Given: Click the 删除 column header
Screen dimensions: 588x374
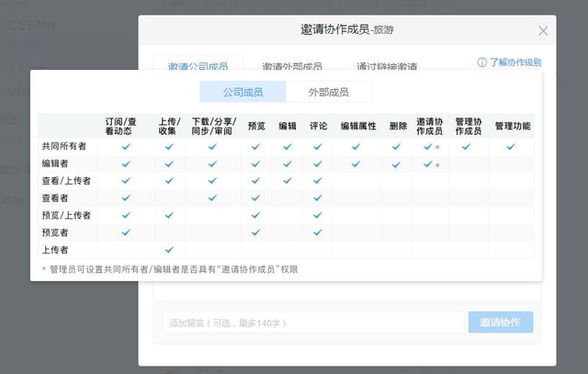Looking at the screenshot, I should [x=398, y=126].
